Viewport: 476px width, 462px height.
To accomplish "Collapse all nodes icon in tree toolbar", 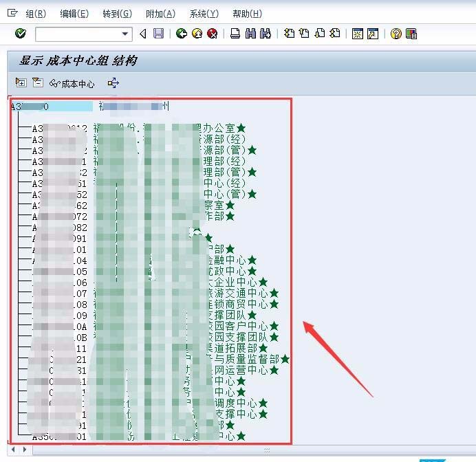I will click(38, 82).
